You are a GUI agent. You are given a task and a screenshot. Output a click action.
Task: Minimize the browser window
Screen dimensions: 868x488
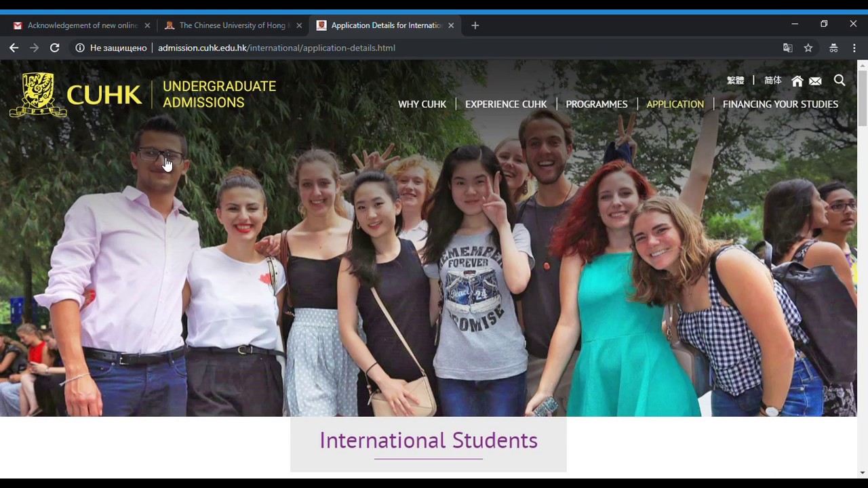coord(795,24)
